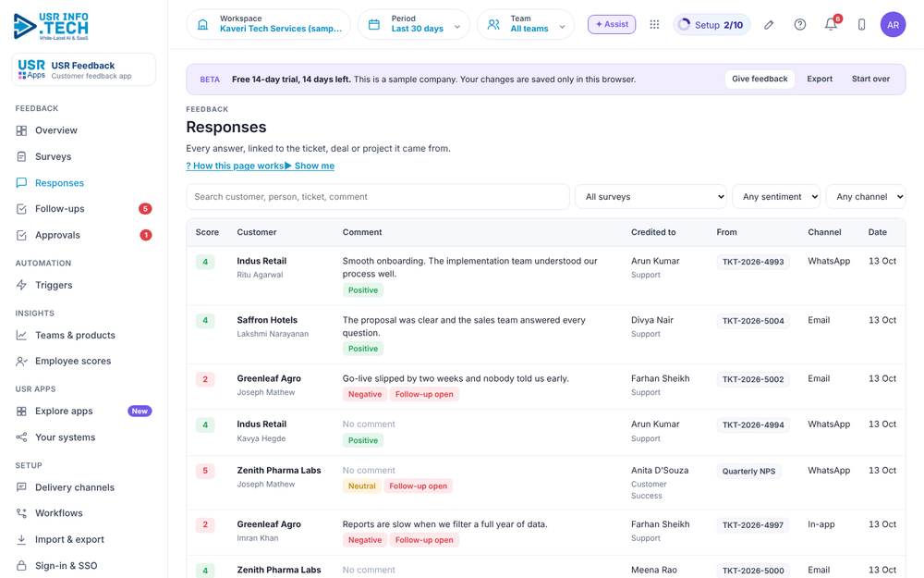Click the Period calendar icon
The image size is (924, 578).
pyautogui.click(x=373, y=25)
